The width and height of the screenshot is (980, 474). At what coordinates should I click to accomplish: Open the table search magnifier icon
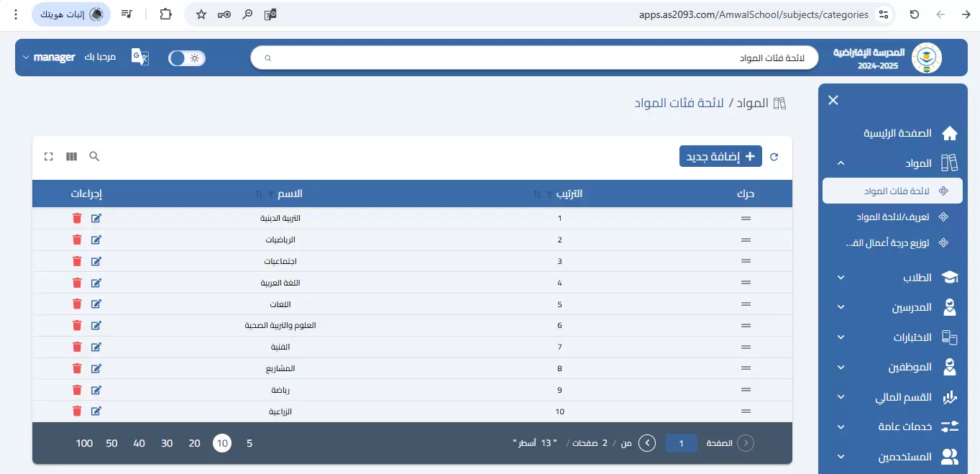click(94, 156)
